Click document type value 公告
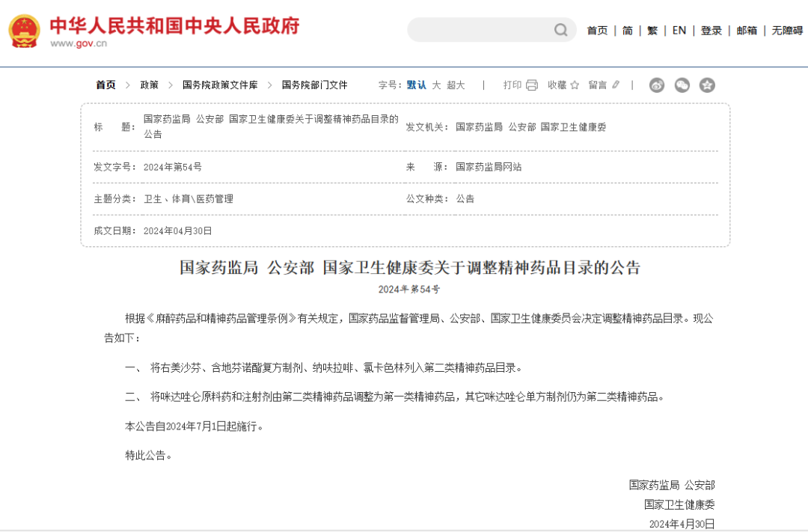This screenshot has height=532, width=808. [x=465, y=199]
